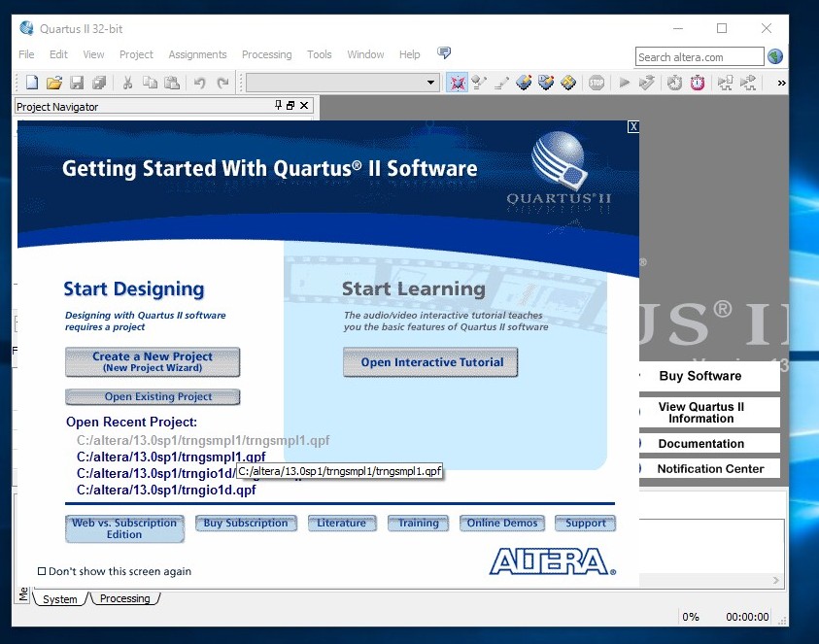Click the Literature button
Viewport: 819px width, 644px height.
[x=342, y=523]
